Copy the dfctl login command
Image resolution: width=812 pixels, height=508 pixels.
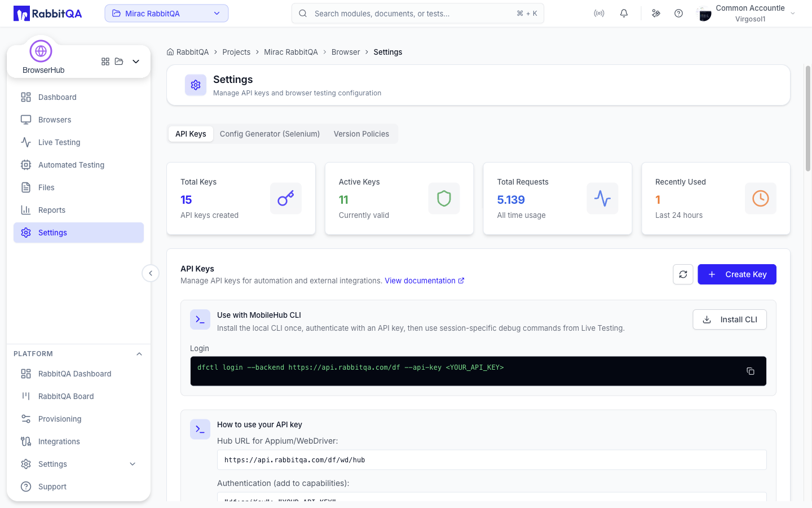[751, 371]
